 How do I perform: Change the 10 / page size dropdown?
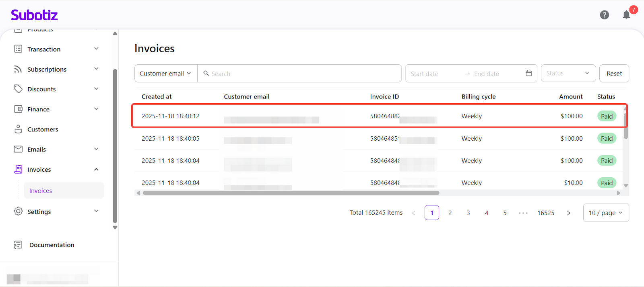click(x=605, y=213)
